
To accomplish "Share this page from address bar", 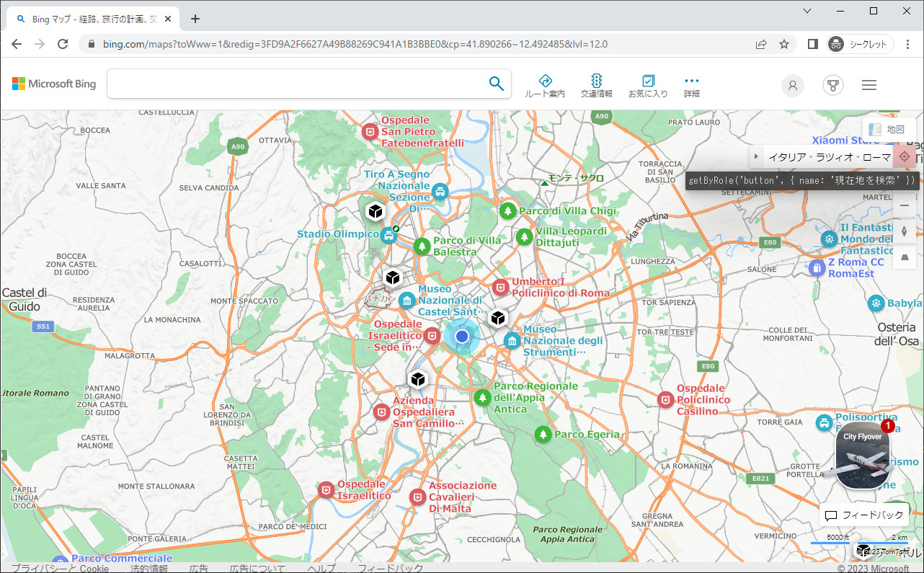I will (761, 44).
